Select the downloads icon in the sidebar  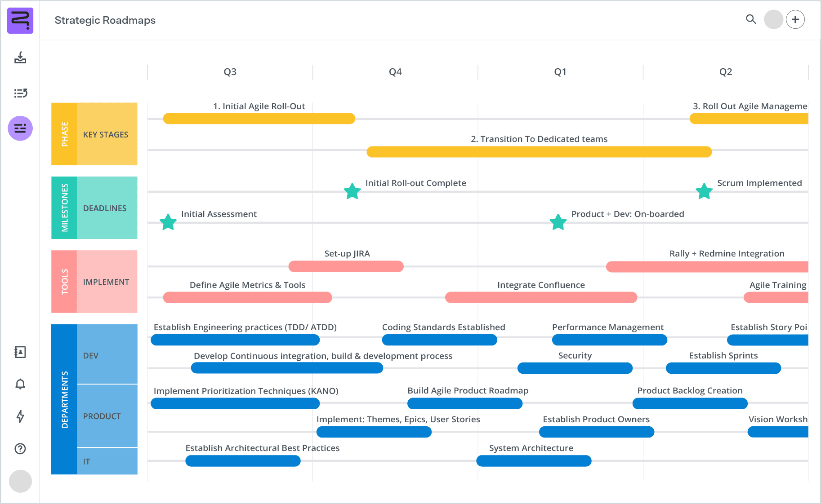point(20,58)
